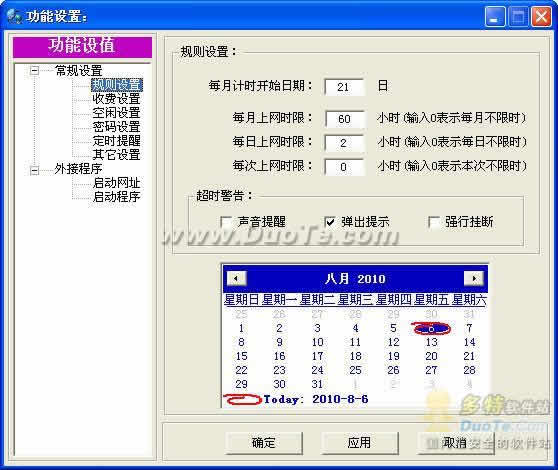Go to next month in calendar

pos(473,278)
